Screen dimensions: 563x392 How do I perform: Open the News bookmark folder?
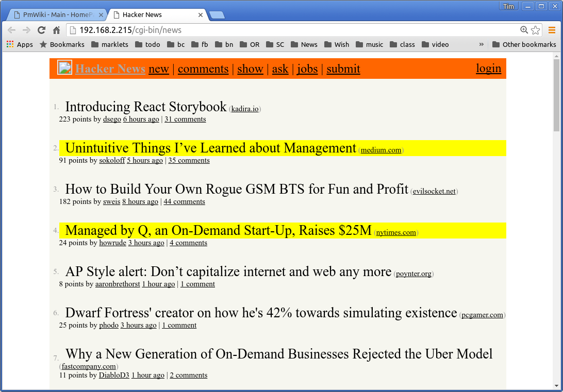click(x=304, y=44)
